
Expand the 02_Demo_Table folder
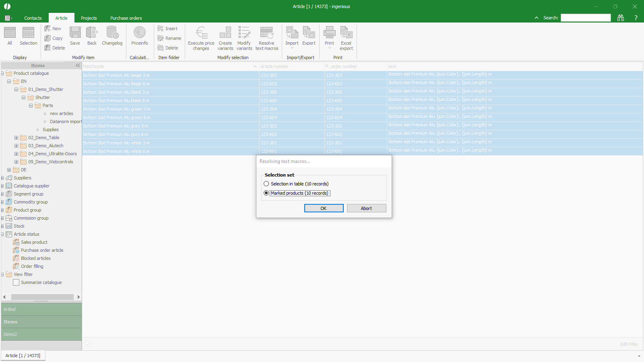(x=16, y=138)
